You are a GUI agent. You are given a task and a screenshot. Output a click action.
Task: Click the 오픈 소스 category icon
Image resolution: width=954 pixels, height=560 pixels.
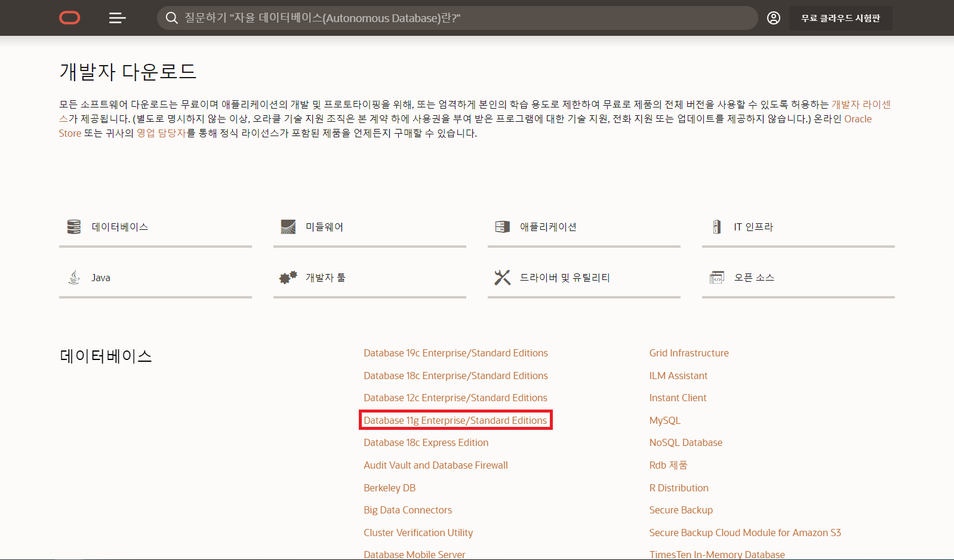pos(716,278)
